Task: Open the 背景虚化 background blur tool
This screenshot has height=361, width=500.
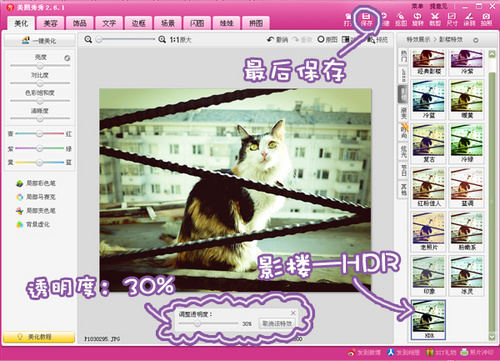Action: point(33,224)
